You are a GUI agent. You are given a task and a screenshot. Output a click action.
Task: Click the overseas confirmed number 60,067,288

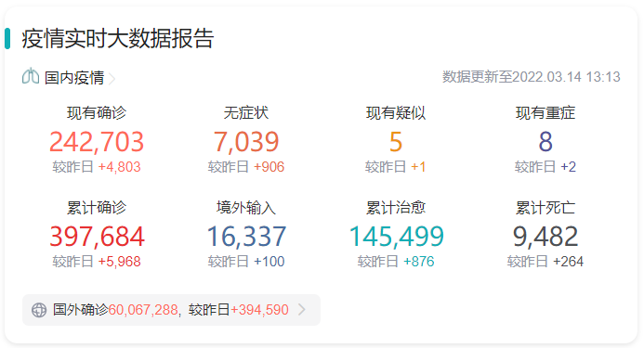point(143,310)
